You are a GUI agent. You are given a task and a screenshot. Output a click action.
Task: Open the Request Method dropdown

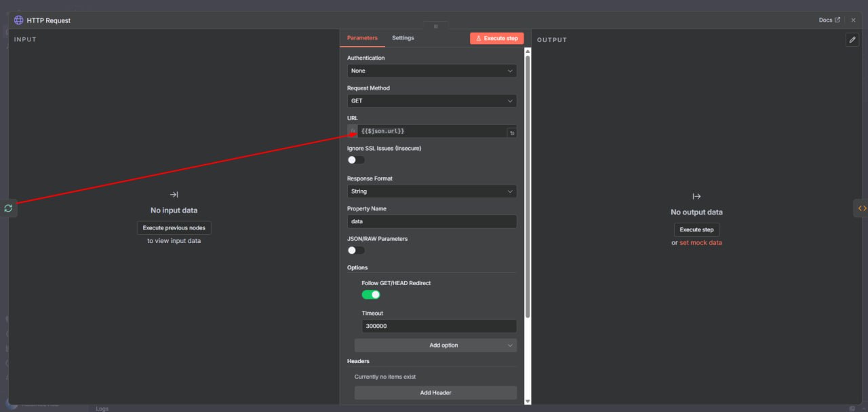click(432, 100)
